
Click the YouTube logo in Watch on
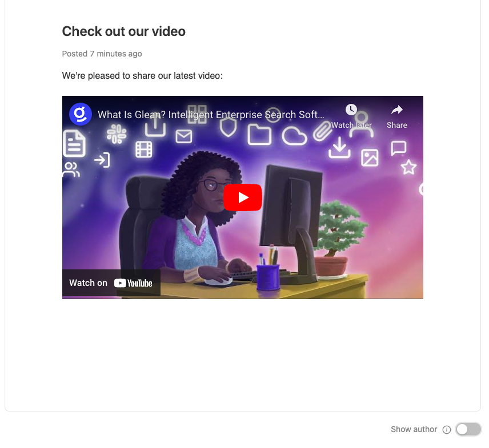(x=133, y=283)
